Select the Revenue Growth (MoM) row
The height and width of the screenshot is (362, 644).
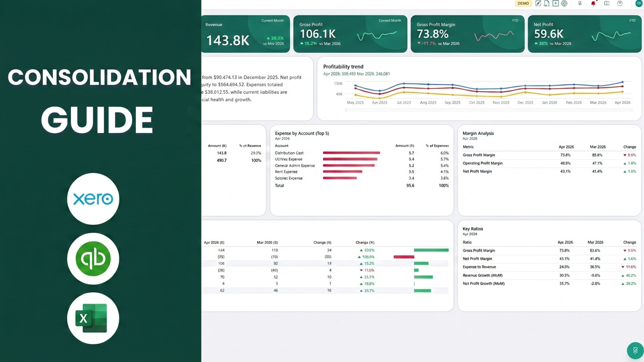[550, 275]
